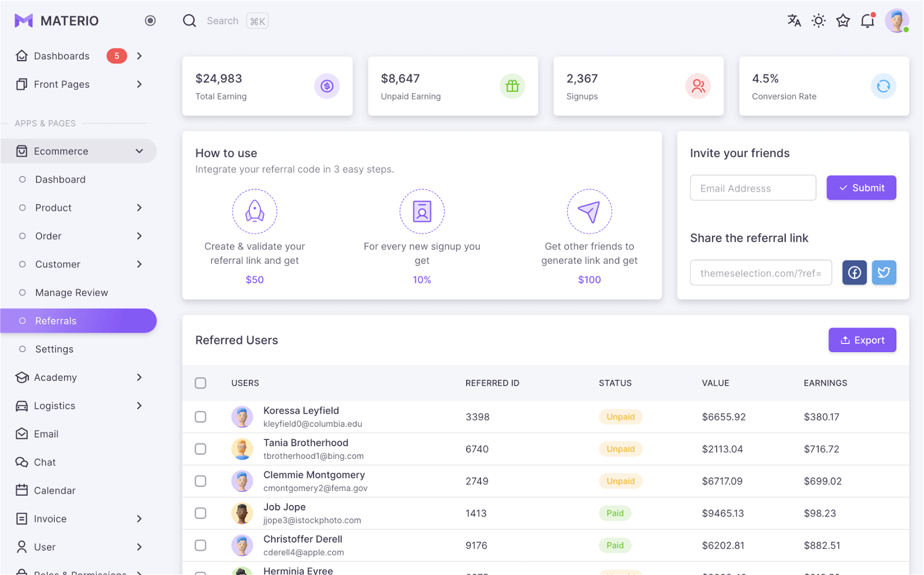924x575 pixels.
Task: Tick the checkbox for Koressa Leyfield
Action: point(200,417)
